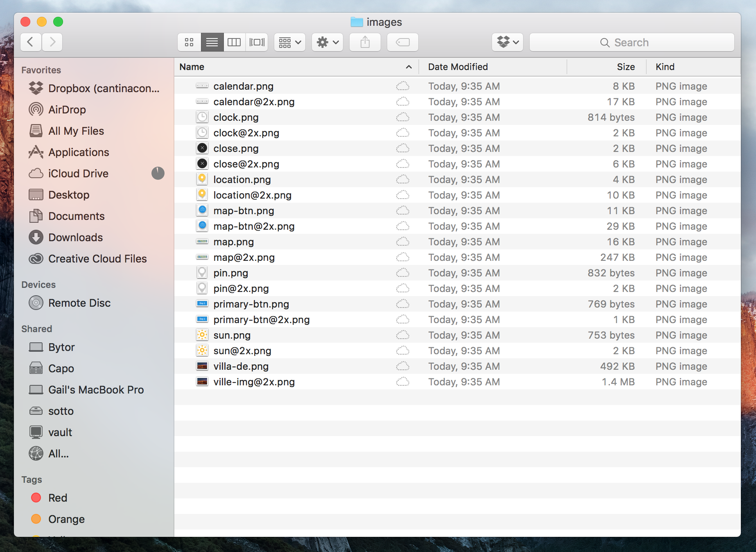Open iCloud Drive from Favorites
This screenshot has width=756, height=552.
pos(78,173)
